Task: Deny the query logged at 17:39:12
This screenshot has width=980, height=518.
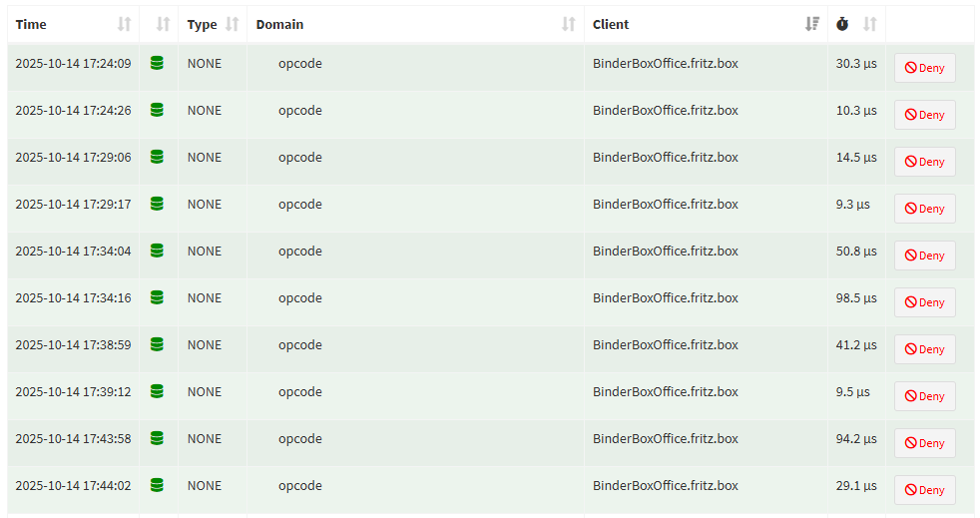Action: (x=924, y=396)
